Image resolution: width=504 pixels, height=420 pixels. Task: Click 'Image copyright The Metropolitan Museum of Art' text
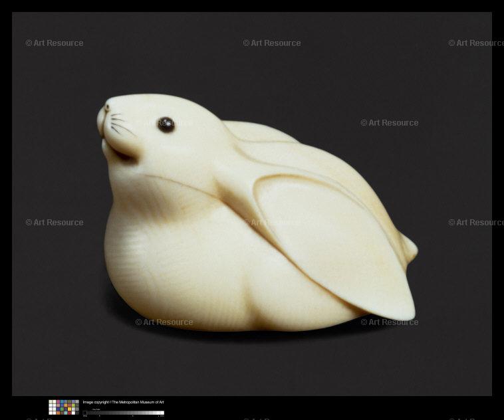click(124, 402)
